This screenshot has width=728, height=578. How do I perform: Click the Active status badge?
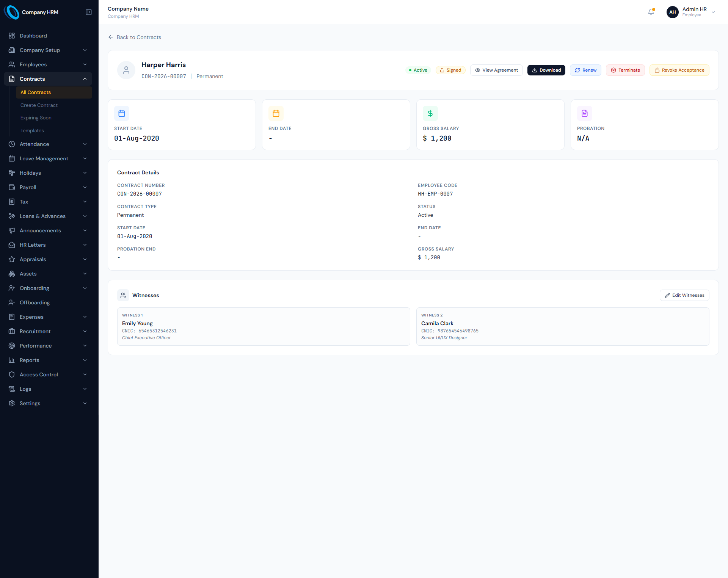click(x=418, y=70)
